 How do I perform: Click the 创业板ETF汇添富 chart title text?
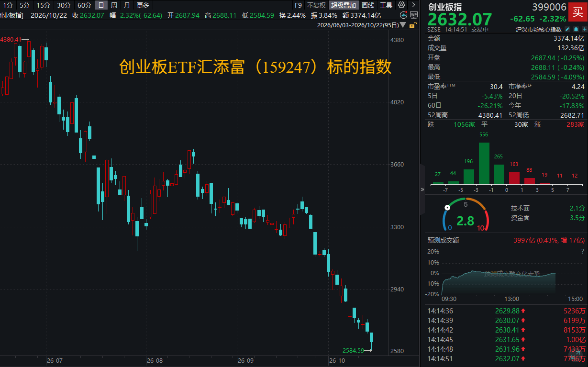pos(255,67)
